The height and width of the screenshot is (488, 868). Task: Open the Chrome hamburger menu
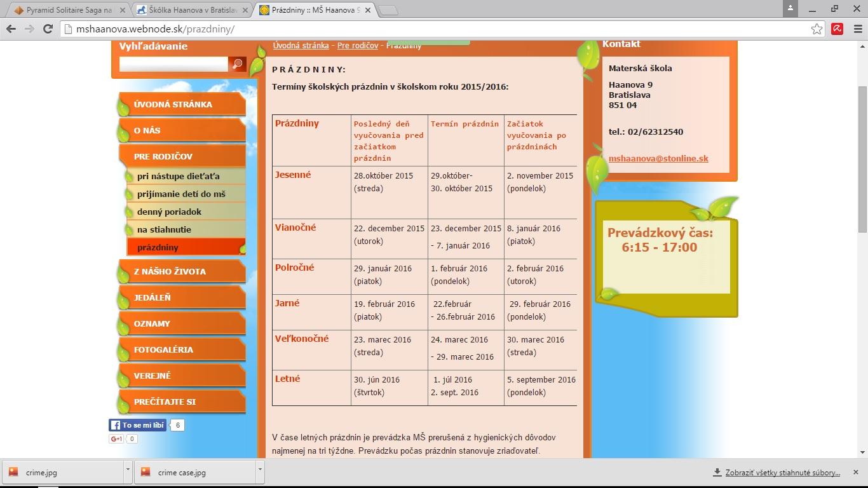[x=856, y=29]
